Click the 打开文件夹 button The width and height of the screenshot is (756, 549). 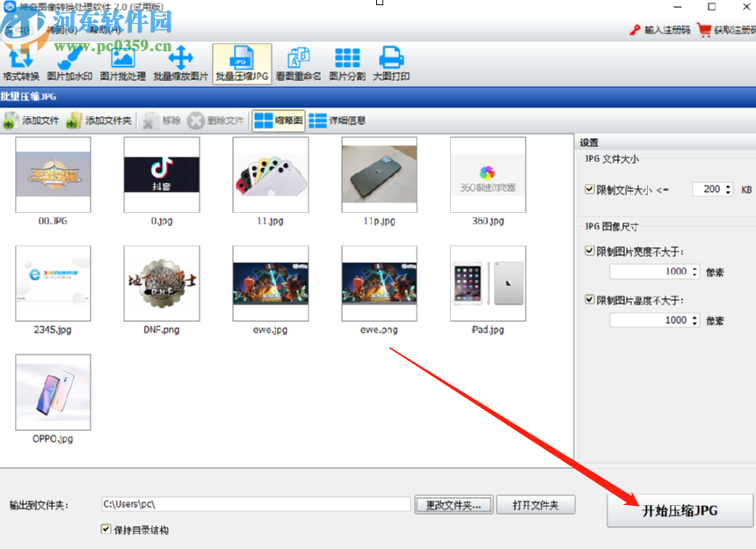pyautogui.click(x=535, y=505)
